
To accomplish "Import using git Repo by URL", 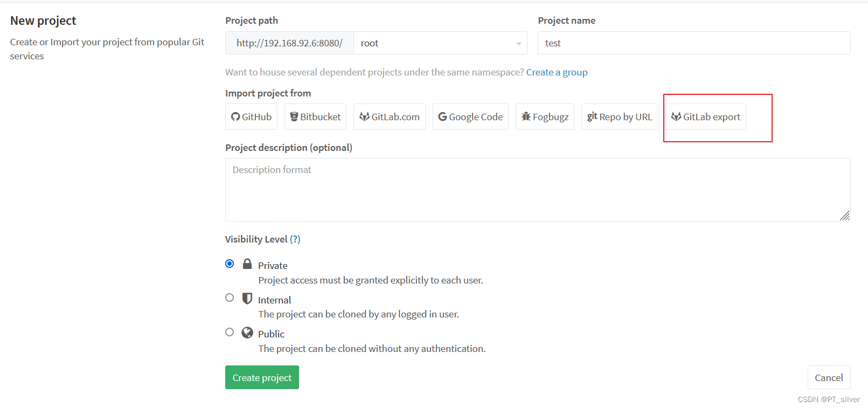I will point(620,117).
